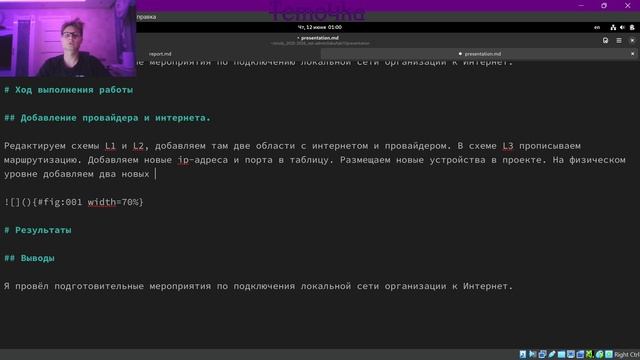640x360 pixels.
Task: Click the network adapters icon in VirtualBox status bar
Action: (542, 354)
